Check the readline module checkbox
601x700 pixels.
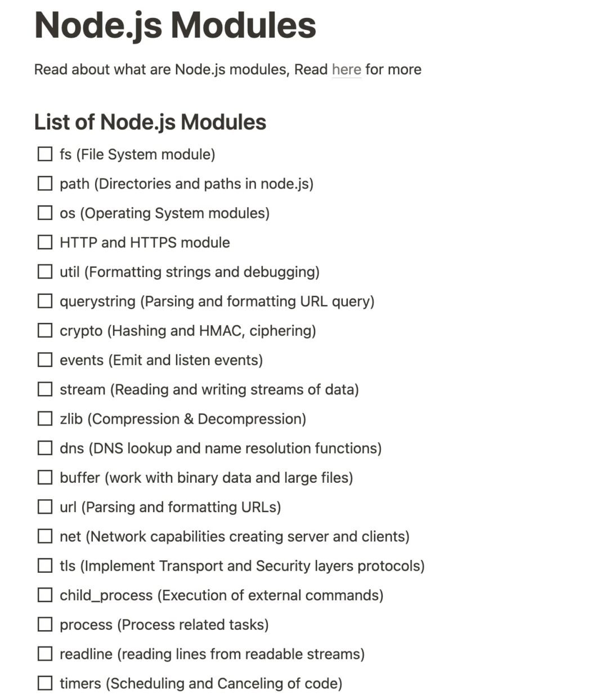click(45, 653)
